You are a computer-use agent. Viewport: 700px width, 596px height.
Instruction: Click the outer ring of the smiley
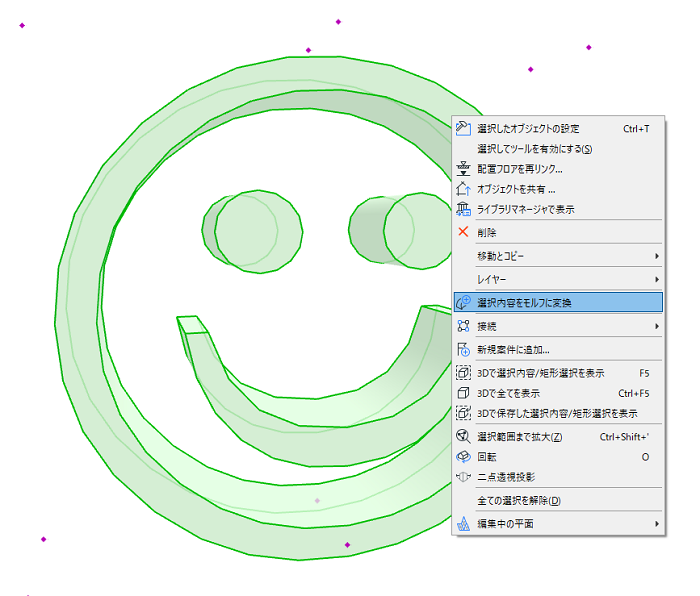[x=80, y=313]
